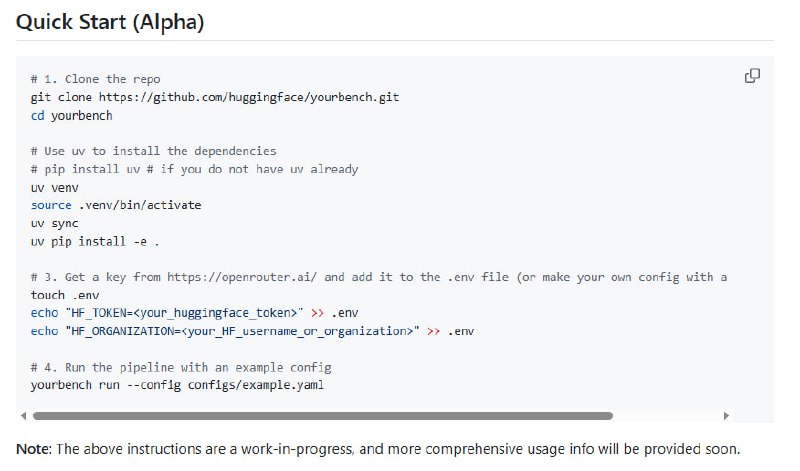Click the scrollbar's left arrow

point(22,415)
